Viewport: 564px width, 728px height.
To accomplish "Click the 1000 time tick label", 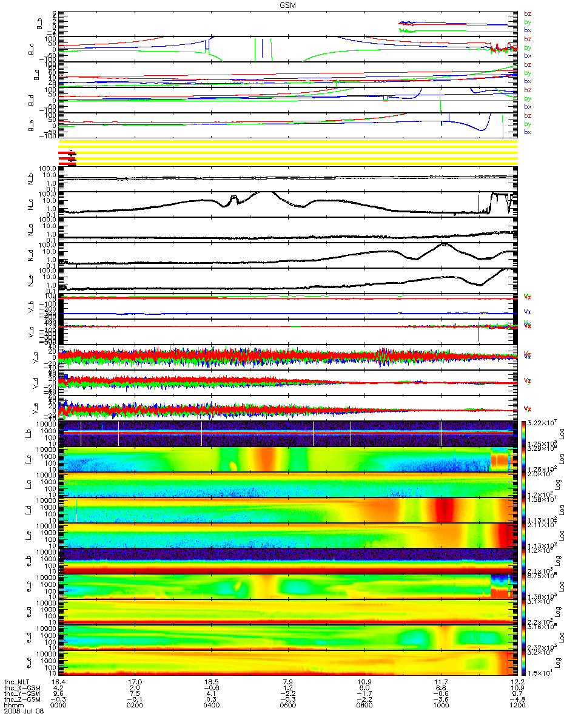I will pyautogui.click(x=440, y=704).
